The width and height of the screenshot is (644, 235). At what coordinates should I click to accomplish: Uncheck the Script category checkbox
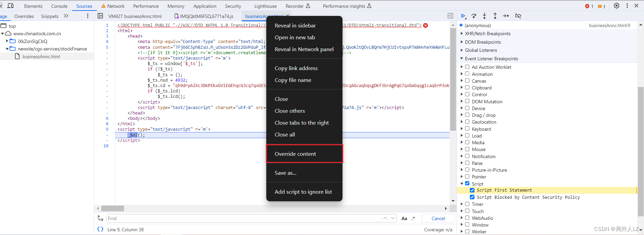(x=467, y=184)
